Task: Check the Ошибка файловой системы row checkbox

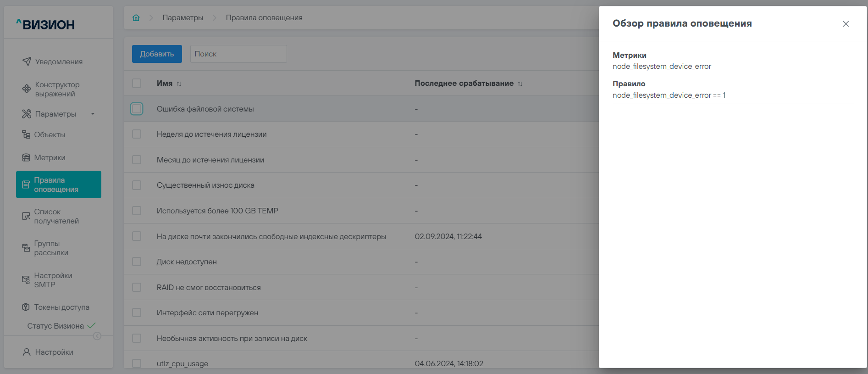Action: click(x=137, y=109)
